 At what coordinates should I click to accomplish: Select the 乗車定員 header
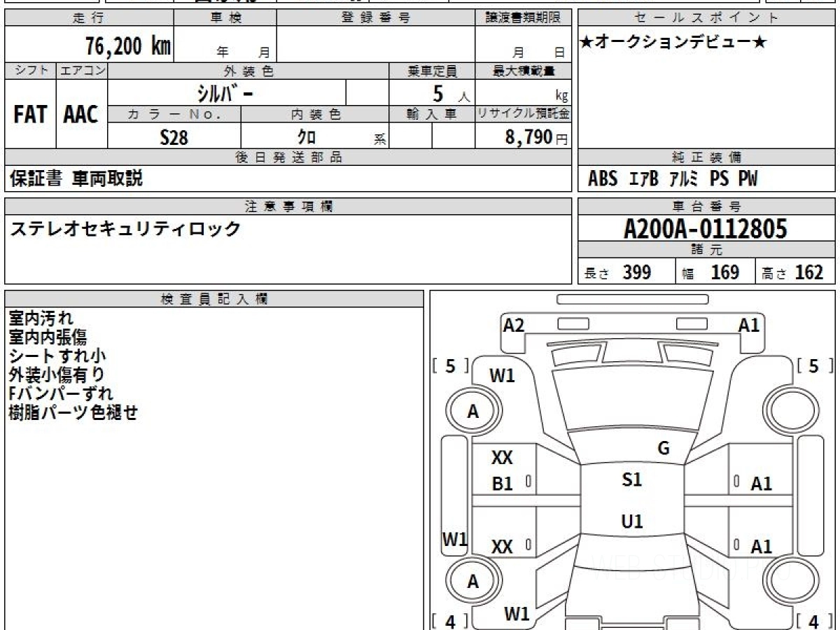432,71
